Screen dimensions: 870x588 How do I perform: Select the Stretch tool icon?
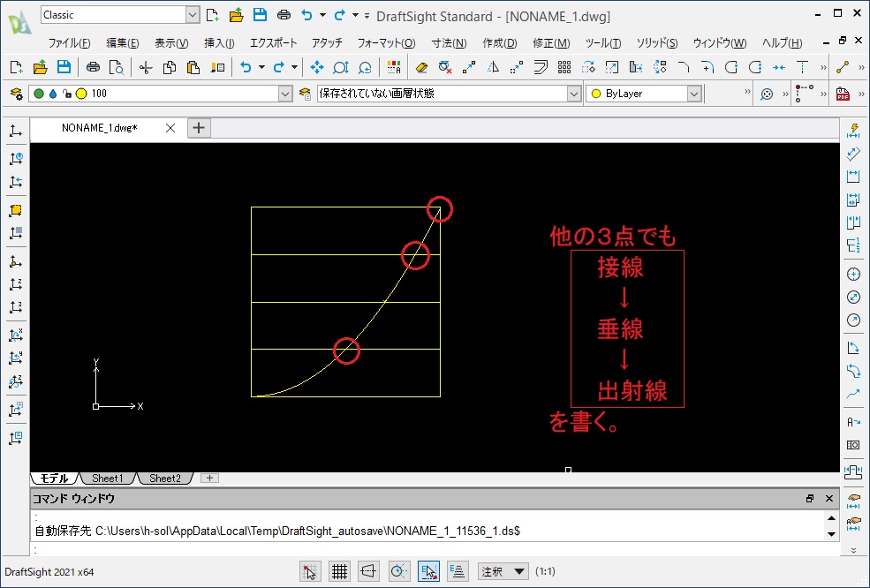tap(635, 68)
